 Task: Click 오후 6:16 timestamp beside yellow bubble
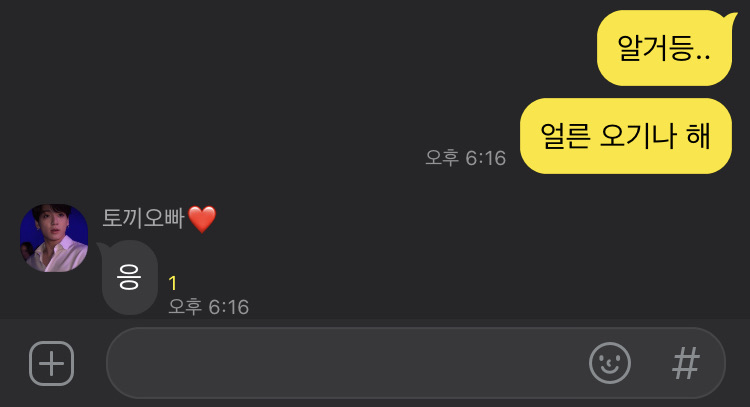click(x=465, y=157)
